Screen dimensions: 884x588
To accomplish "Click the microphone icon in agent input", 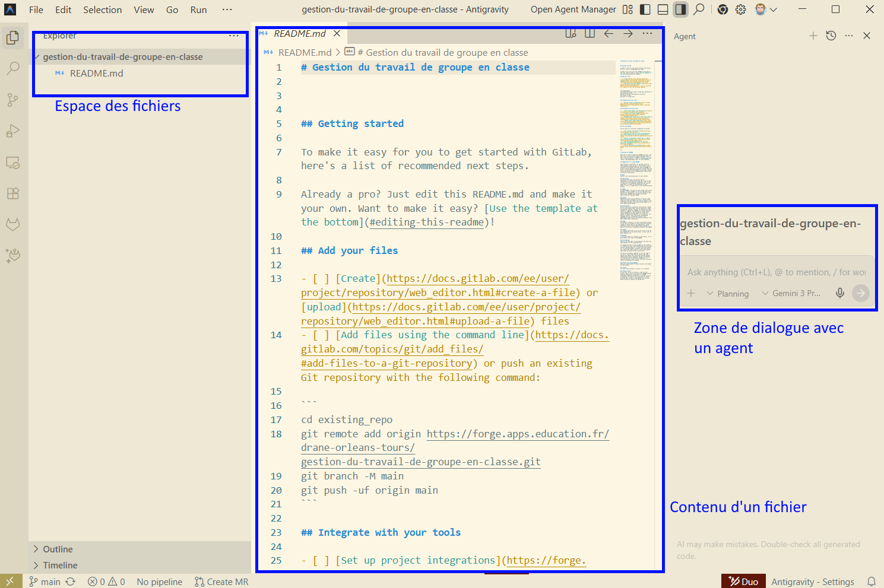I will tap(839, 293).
